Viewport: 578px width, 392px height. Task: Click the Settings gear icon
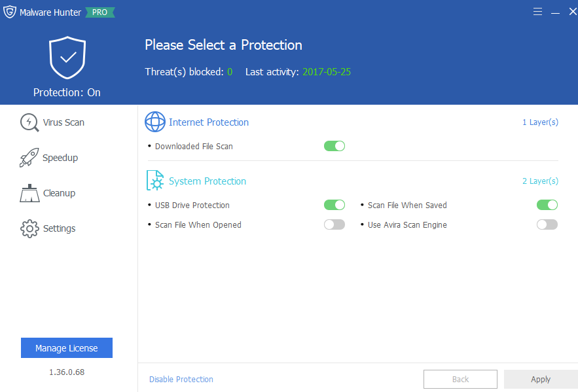click(29, 228)
